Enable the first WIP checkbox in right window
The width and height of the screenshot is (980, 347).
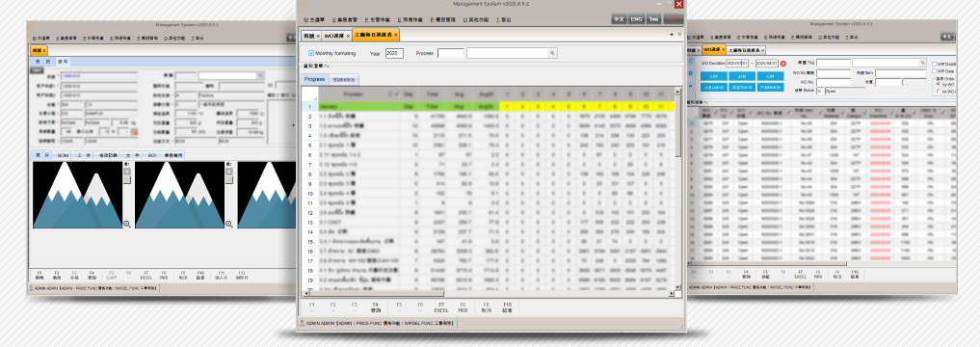tap(935, 64)
